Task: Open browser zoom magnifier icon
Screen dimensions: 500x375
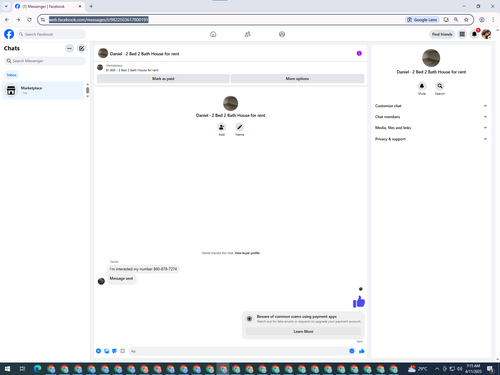Action: pos(456,20)
